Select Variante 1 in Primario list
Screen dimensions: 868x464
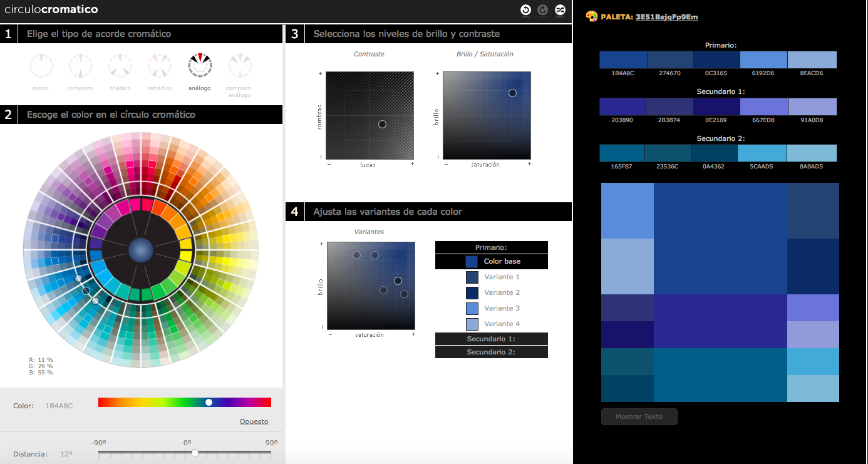492,277
